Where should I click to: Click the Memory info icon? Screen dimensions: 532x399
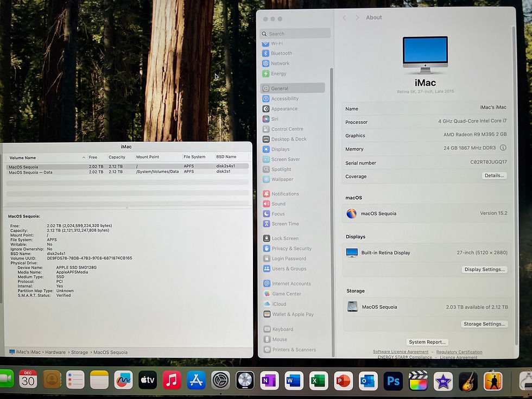(x=503, y=148)
